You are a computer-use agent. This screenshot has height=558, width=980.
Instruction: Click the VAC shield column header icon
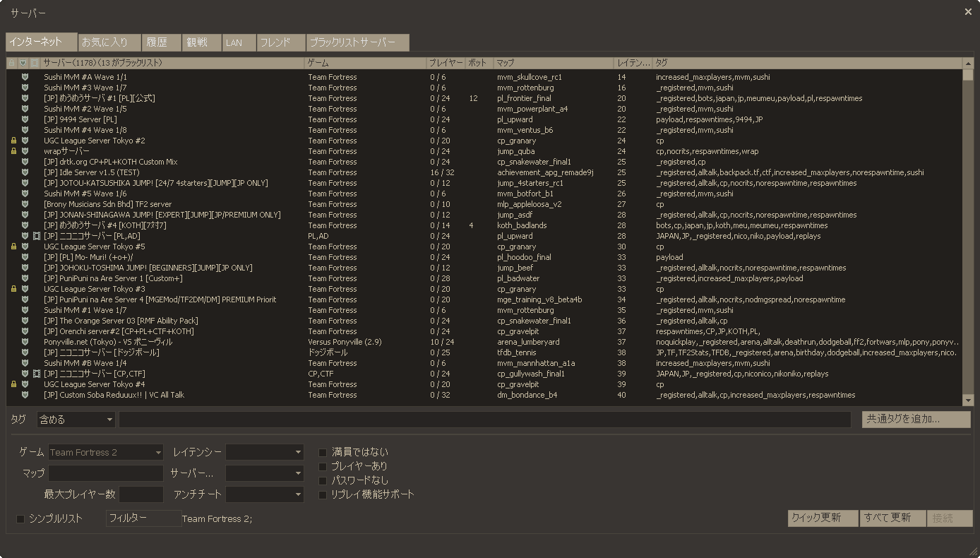pyautogui.click(x=23, y=62)
